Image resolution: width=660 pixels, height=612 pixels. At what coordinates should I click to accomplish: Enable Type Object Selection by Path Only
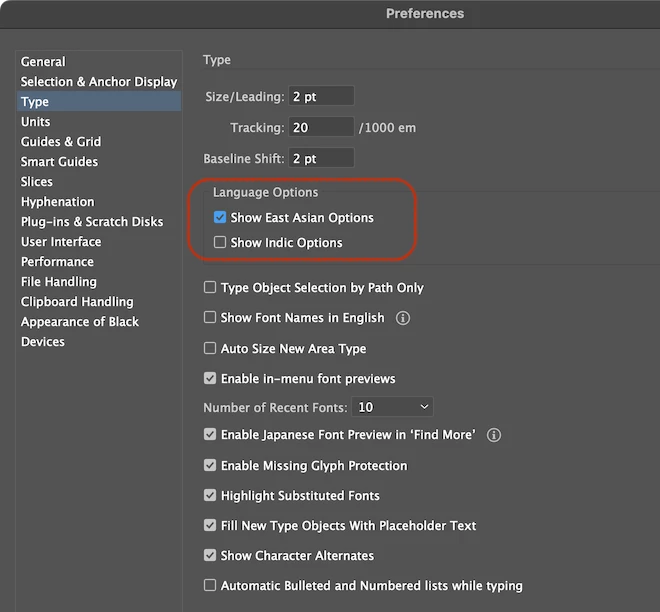pyautogui.click(x=210, y=288)
